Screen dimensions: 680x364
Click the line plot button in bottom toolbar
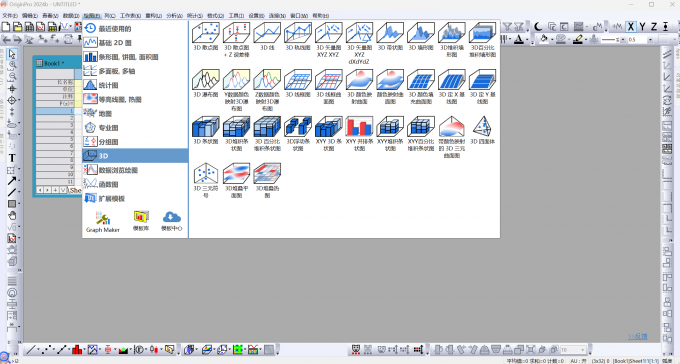[x=30, y=349]
